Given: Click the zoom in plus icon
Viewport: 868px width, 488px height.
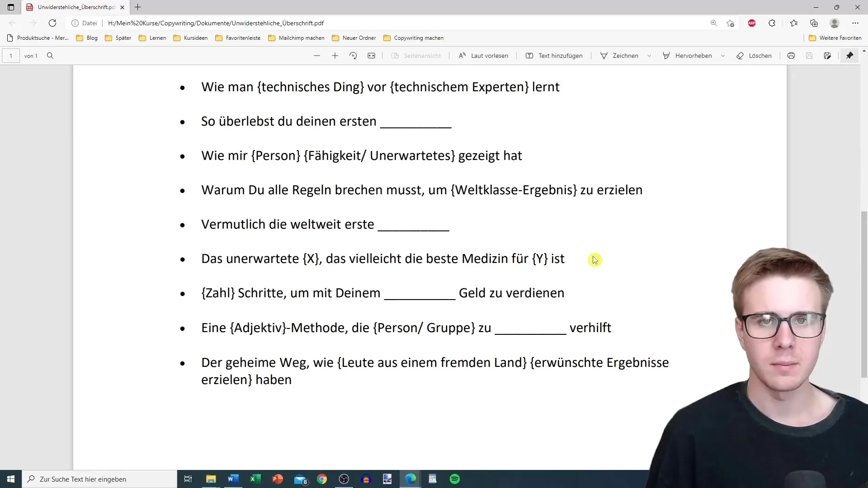Looking at the screenshot, I should pos(335,56).
